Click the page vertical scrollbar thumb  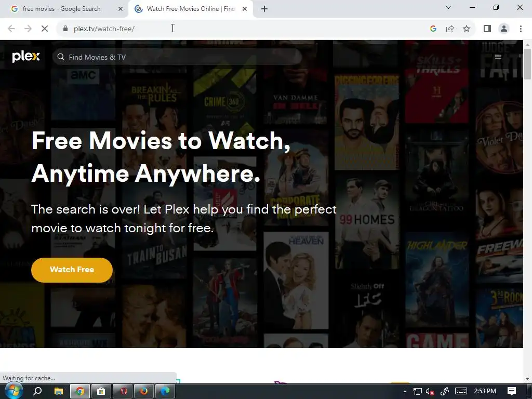coord(528,64)
